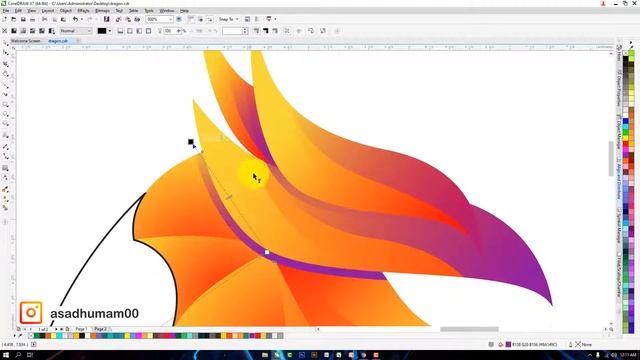This screenshot has width=640, height=360.
Task: Select the Rectangle tool in toolbox
Action: pos(6,104)
